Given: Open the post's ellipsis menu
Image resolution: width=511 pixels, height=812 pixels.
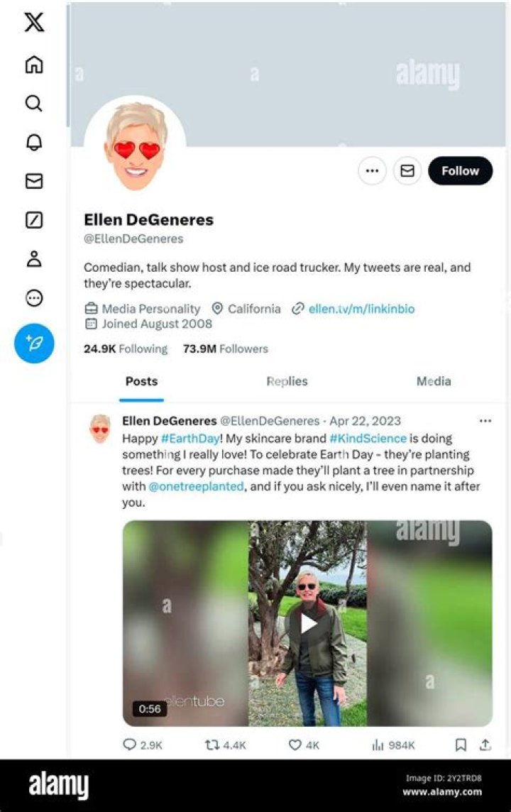Looking at the screenshot, I should [485, 420].
